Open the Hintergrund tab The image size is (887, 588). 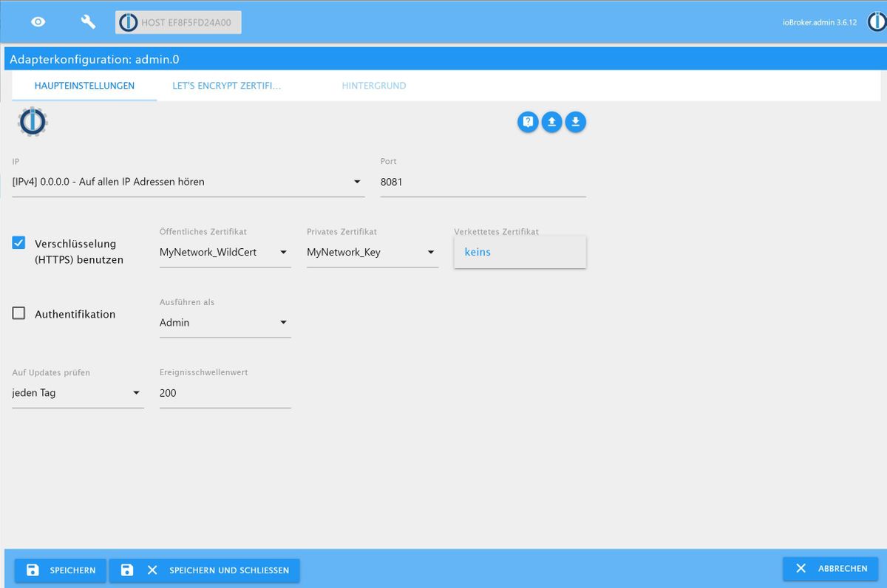click(373, 86)
